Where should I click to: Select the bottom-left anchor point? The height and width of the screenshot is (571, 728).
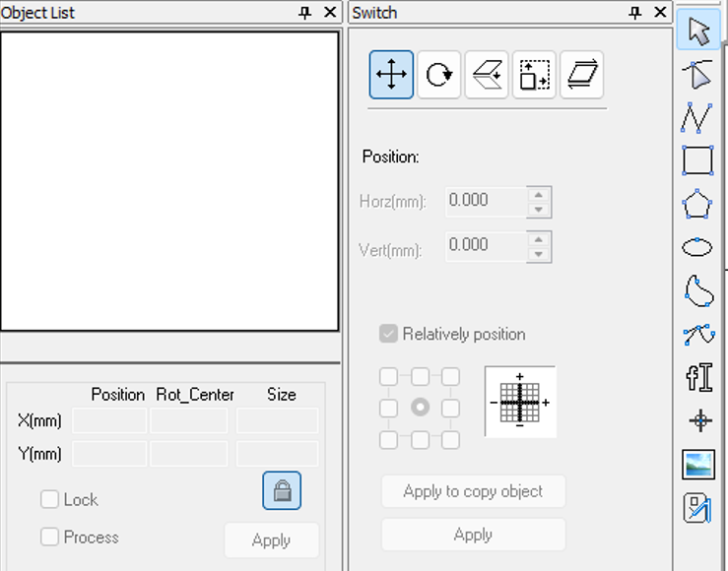point(388,440)
